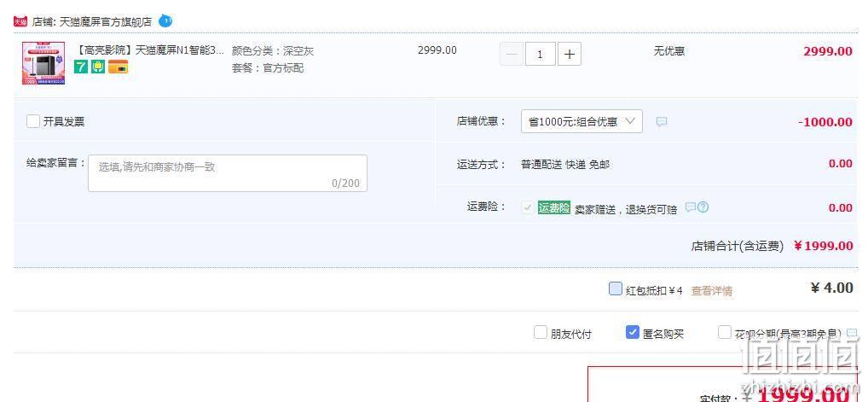Viewport: 868px width, 402px height.
Task: Tick the 花呗分期 installment checkbox
Action: 725,332
